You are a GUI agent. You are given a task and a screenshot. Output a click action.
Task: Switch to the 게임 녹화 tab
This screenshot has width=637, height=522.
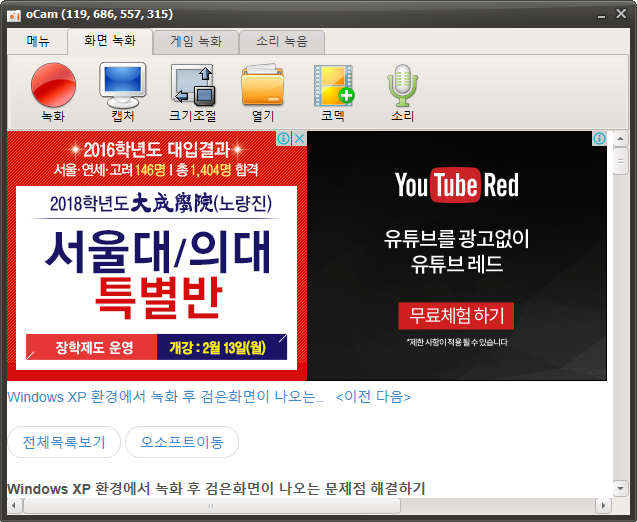tap(196, 41)
